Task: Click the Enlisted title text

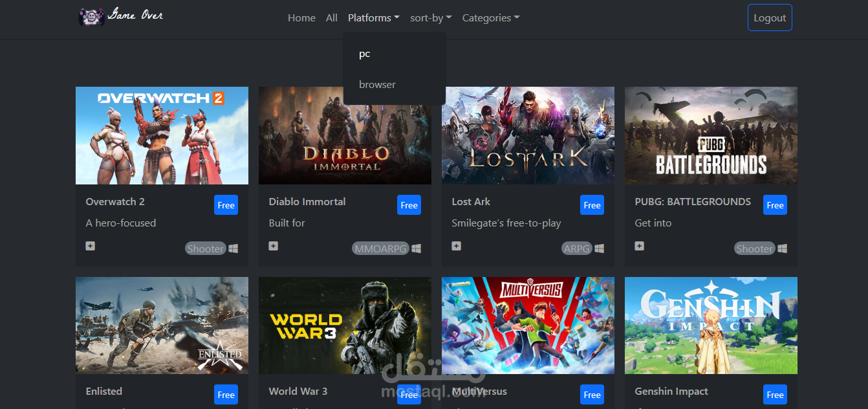Action: (x=104, y=392)
